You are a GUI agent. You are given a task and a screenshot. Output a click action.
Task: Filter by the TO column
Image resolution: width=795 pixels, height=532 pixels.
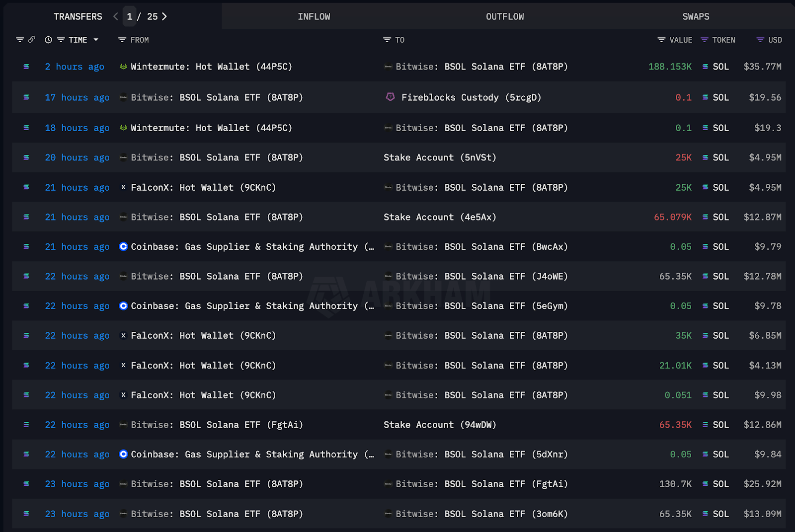[x=387, y=40]
